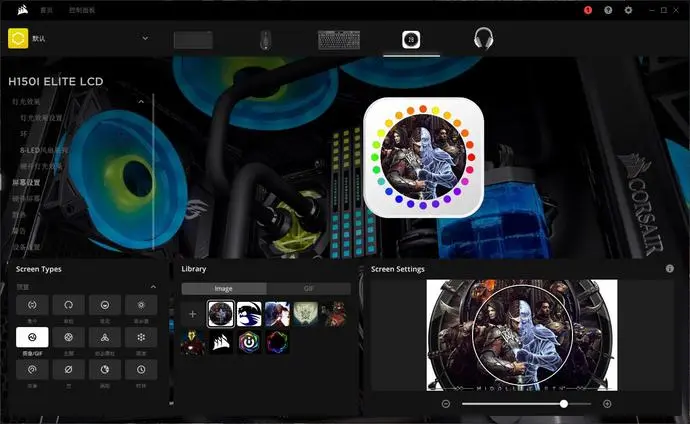This screenshot has width=690, height=424.
Task: Select the mouse device icon in the top bar
Action: (265, 40)
